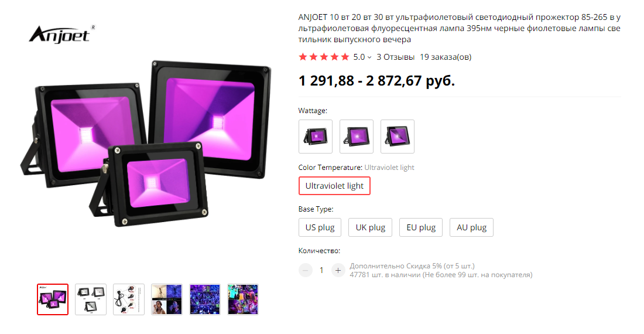Click the plus quantity increase icon
644x334 pixels.
click(x=338, y=270)
